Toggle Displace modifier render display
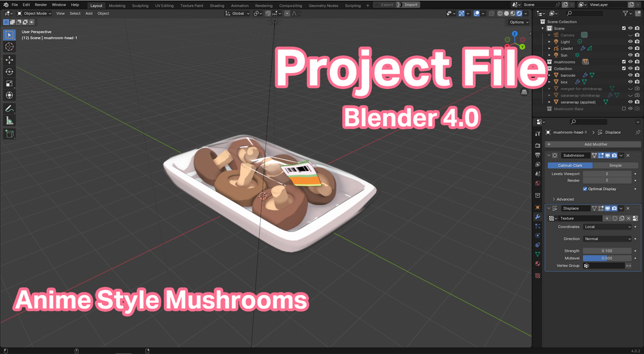This screenshot has width=644, height=354. pos(614,209)
